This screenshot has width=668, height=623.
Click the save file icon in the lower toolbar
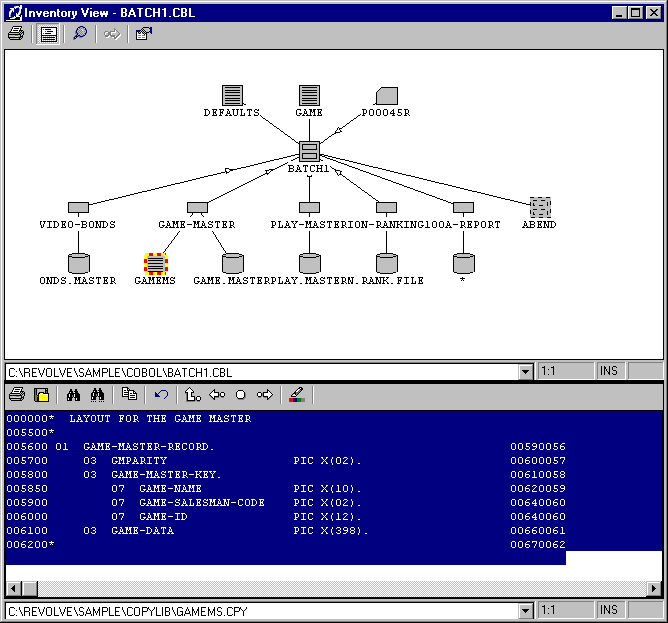[x=42, y=395]
